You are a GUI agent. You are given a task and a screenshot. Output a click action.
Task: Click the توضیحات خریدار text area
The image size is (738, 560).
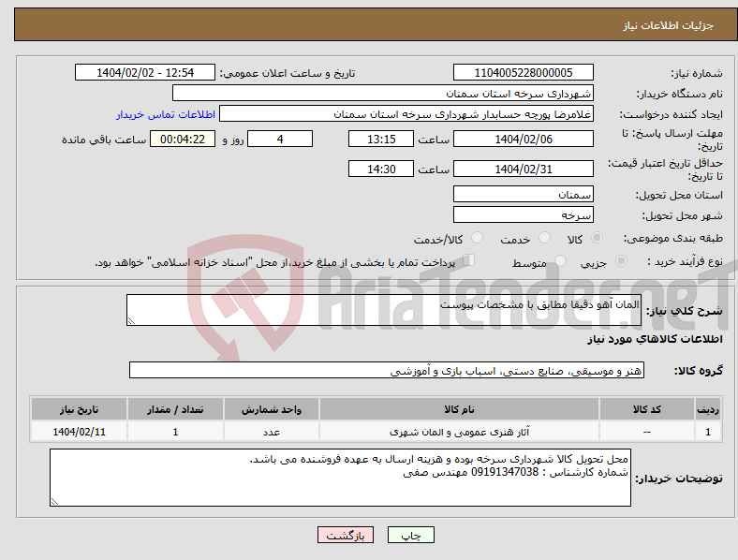pyautogui.click(x=340, y=478)
